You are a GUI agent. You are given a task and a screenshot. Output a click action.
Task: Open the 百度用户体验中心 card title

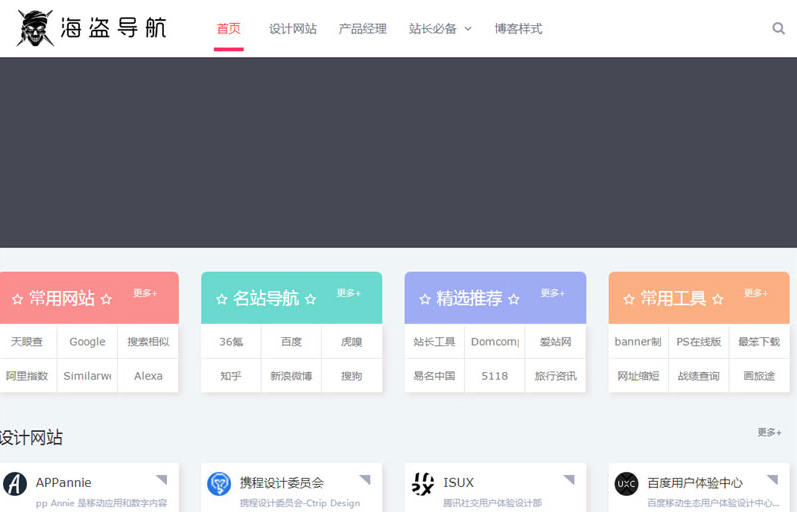point(695,483)
